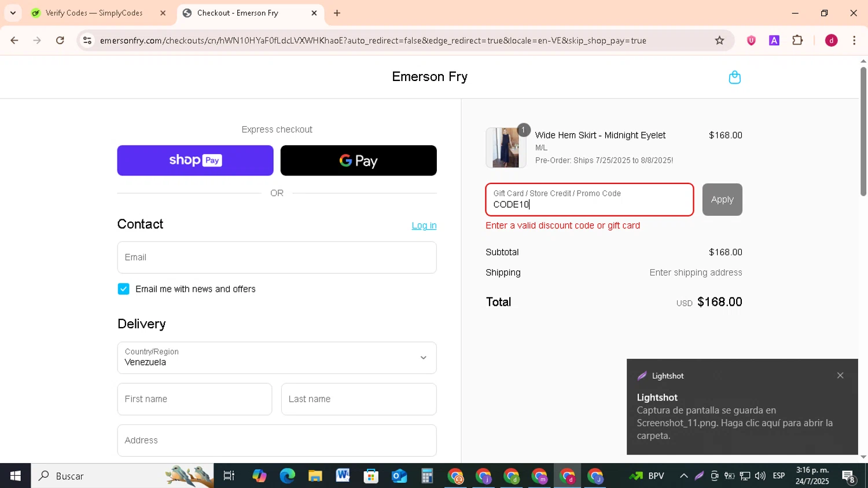Screen dimensions: 868x488
Task: Open Microsoft Edge from the taskbar
Action: 288,476
